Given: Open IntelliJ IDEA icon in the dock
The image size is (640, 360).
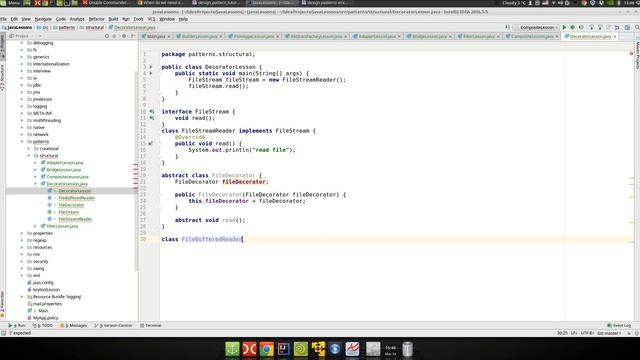Looking at the screenshot, I should pos(284,349).
